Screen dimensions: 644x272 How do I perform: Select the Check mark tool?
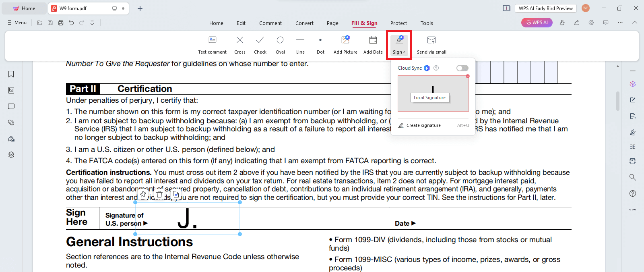coord(260,44)
